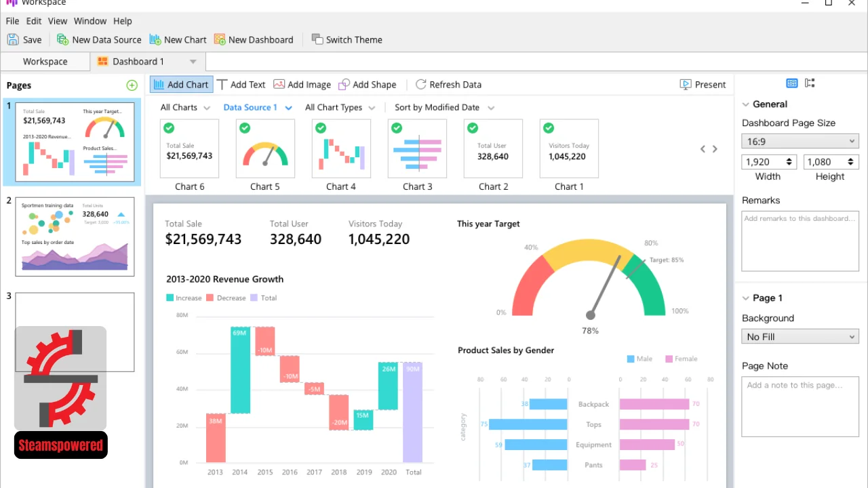Open the File menu
Image resolution: width=868 pixels, height=488 pixels.
[x=12, y=21]
